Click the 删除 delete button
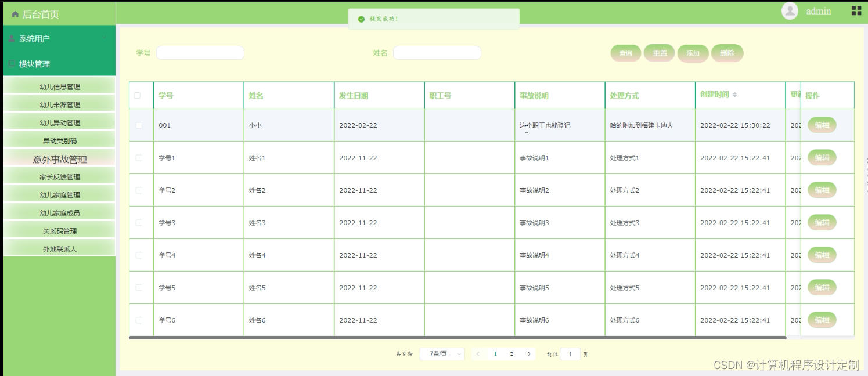This screenshot has height=376, width=868. coord(727,53)
